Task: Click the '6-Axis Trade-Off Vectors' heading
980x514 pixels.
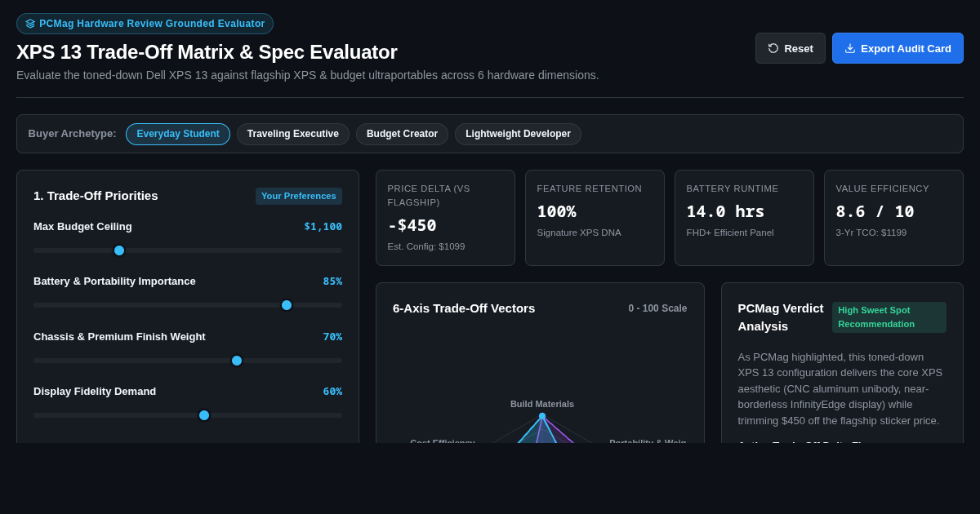Action: pos(464,308)
